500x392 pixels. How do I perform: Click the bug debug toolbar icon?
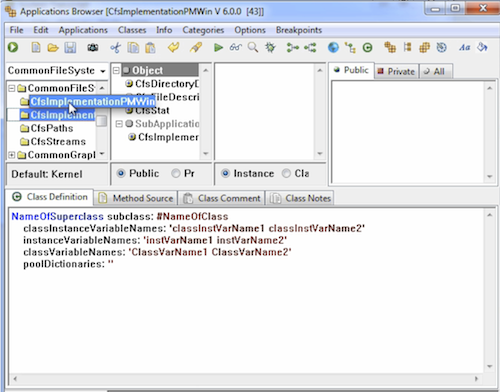tap(270, 48)
